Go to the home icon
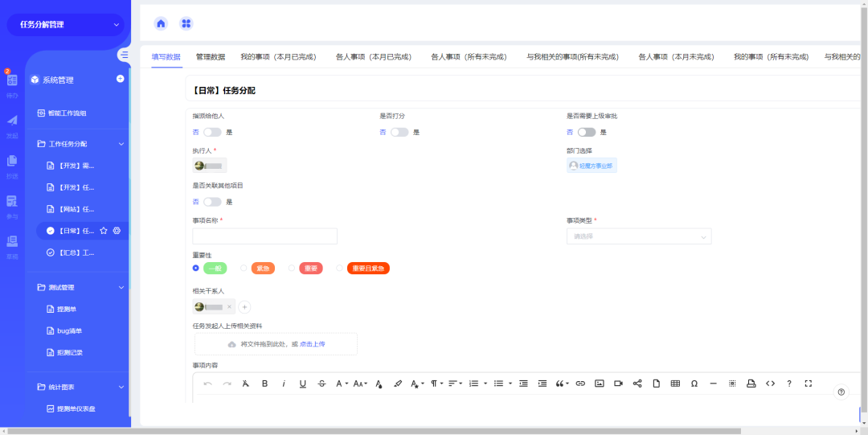Image resolution: width=868 pixels, height=435 pixels. 161,23
